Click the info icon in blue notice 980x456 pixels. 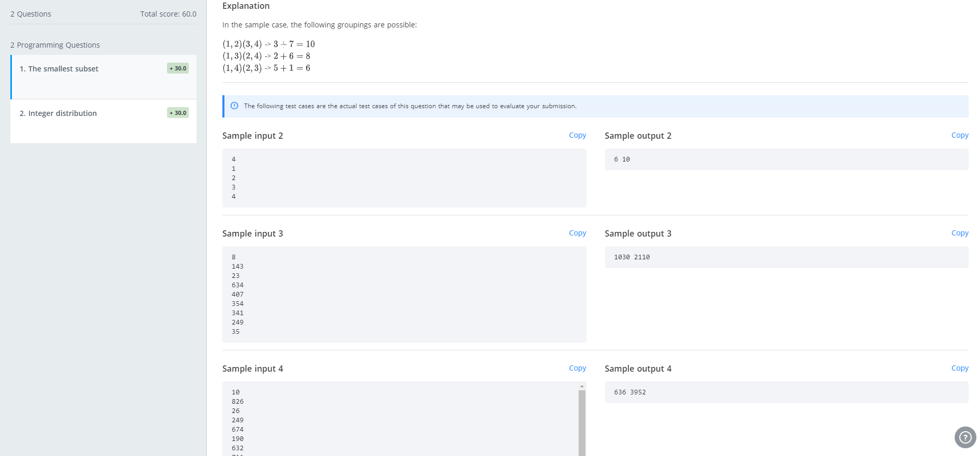click(234, 106)
